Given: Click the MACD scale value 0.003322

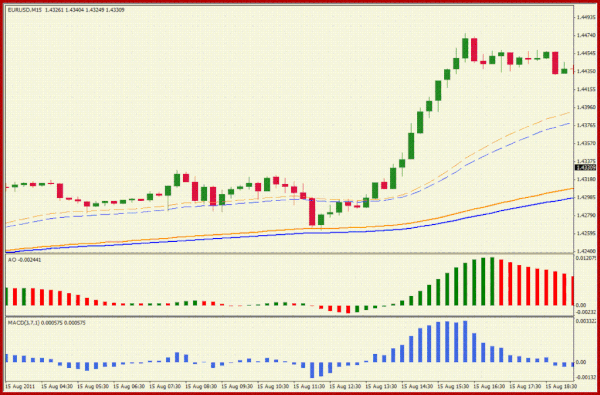Looking at the screenshot, I should point(586,321).
